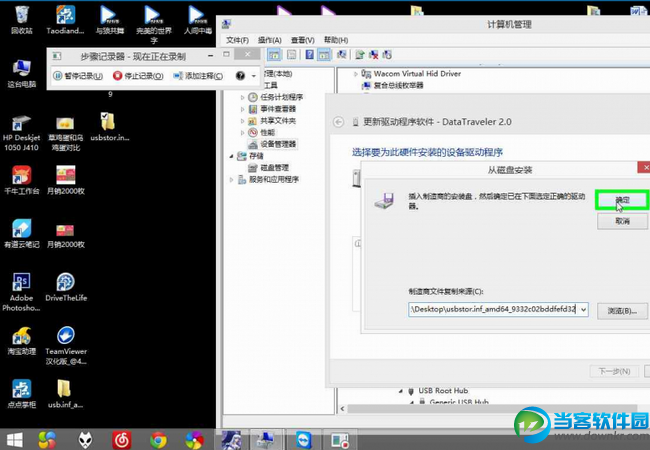Screen dimensions: 650x450
Task: Expand the 事件查看器 tree node
Action: [243, 109]
